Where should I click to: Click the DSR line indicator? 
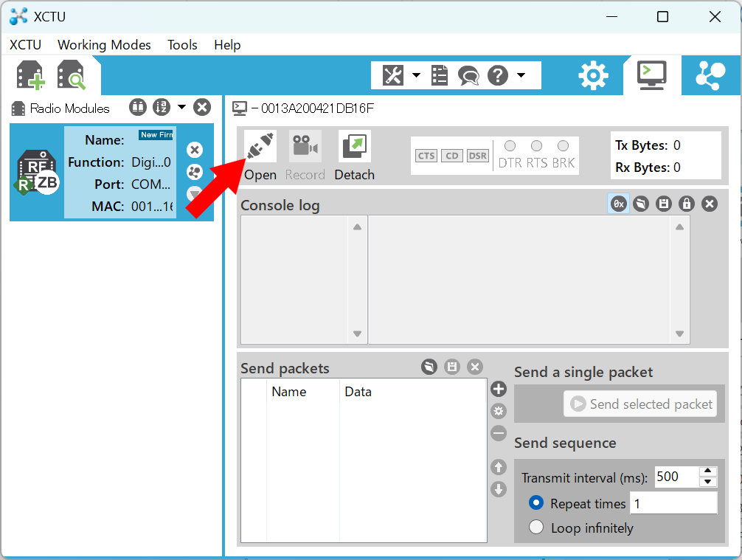(x=477, y=156)
